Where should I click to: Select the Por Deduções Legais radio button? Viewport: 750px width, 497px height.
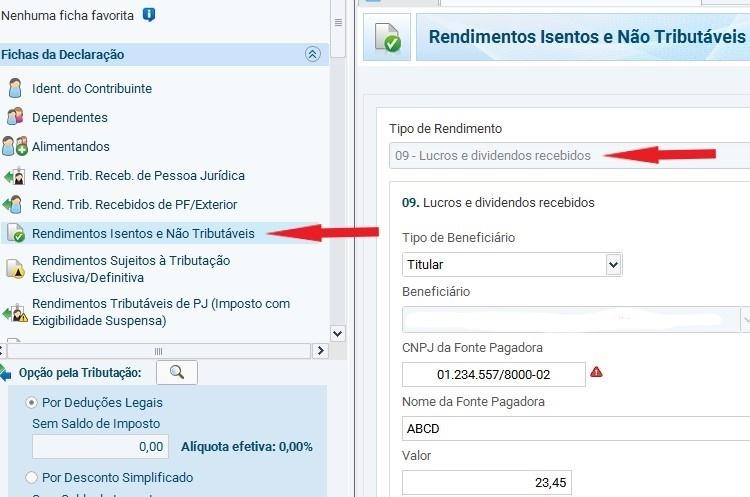[31, 403]
